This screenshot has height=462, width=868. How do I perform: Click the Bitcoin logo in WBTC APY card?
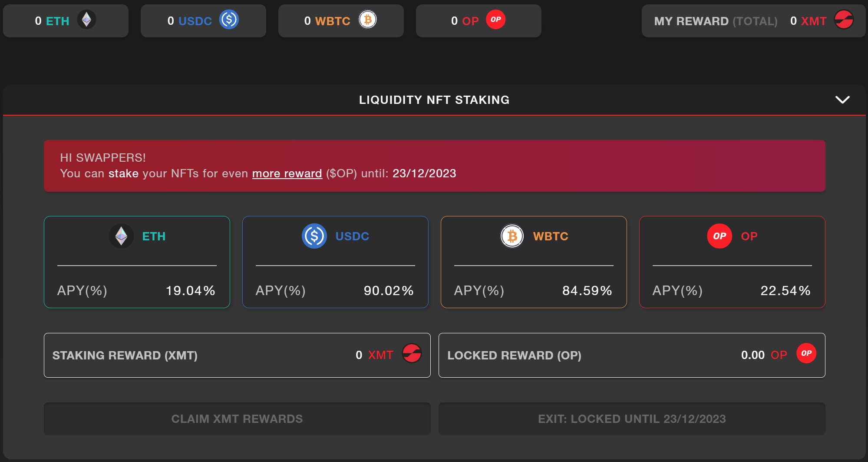coord(512,236)
